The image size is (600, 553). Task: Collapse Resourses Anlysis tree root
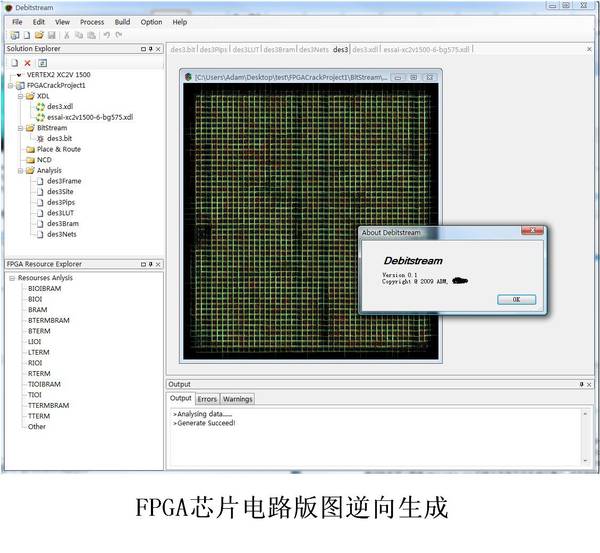coord(10,278)
